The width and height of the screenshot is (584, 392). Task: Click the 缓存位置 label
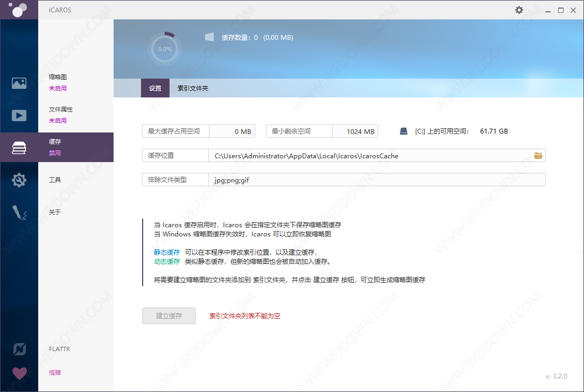click(x=161, y=156)
